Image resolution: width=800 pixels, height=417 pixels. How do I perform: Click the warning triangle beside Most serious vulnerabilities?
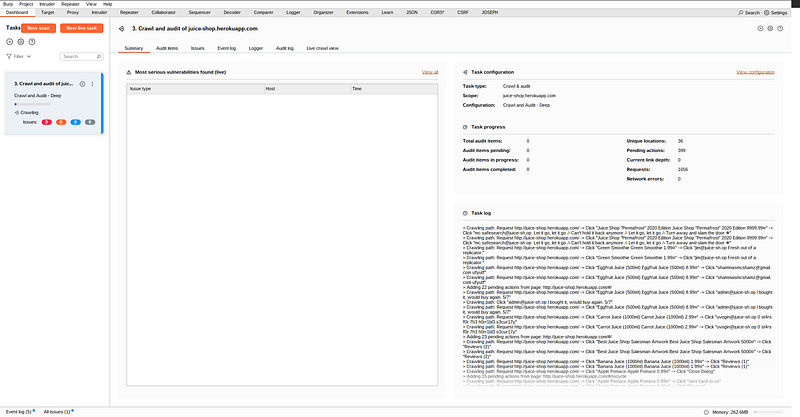(129, 72)
